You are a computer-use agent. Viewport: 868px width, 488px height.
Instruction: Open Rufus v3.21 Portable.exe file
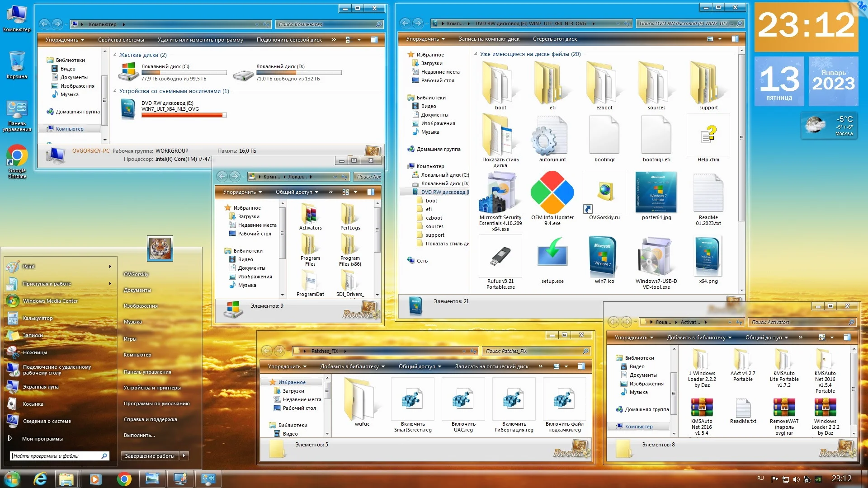coord(500,257)
